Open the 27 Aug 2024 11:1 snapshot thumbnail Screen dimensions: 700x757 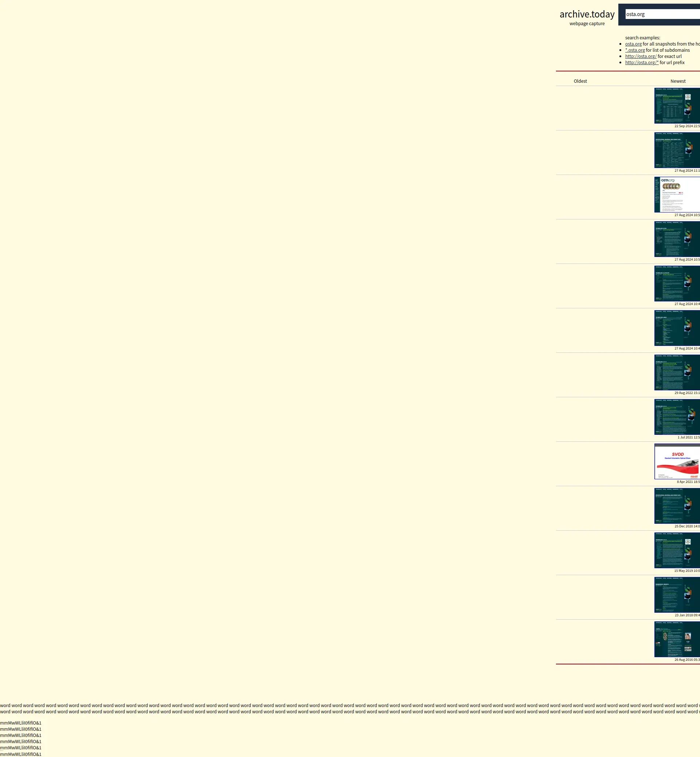tap(677, 150)
